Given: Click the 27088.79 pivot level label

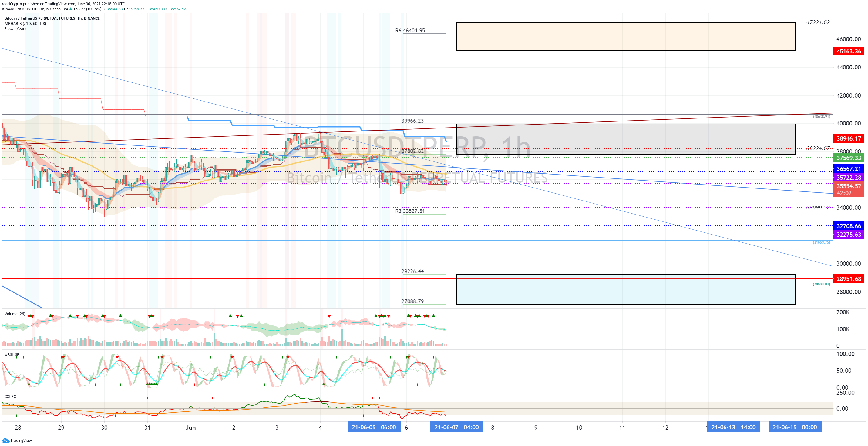Looking at the screenshot, I should [x=412, y=301].
